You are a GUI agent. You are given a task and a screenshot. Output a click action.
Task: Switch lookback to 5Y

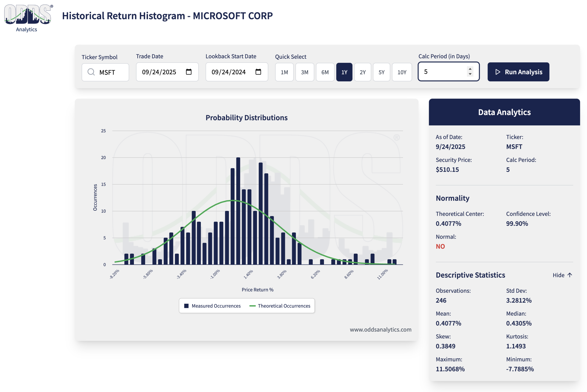point(381,72)
